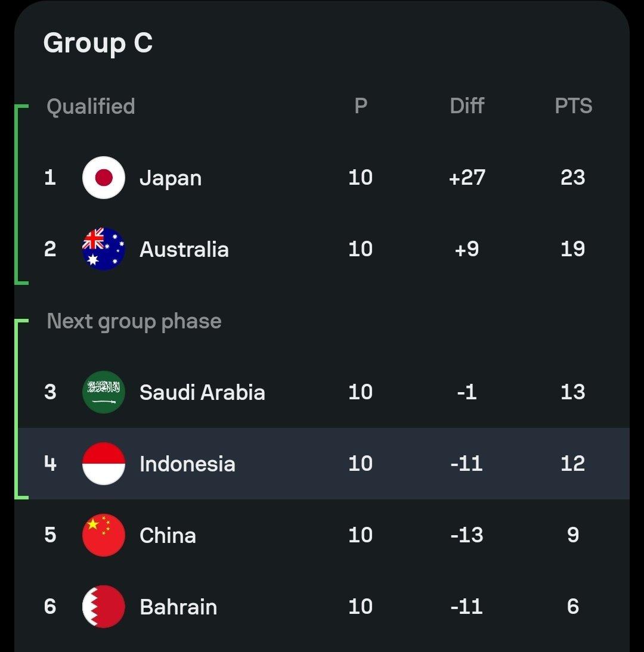Click the Qualified section label
The width and height of the screenshot is (644, 652).
[x=91, y=107]
